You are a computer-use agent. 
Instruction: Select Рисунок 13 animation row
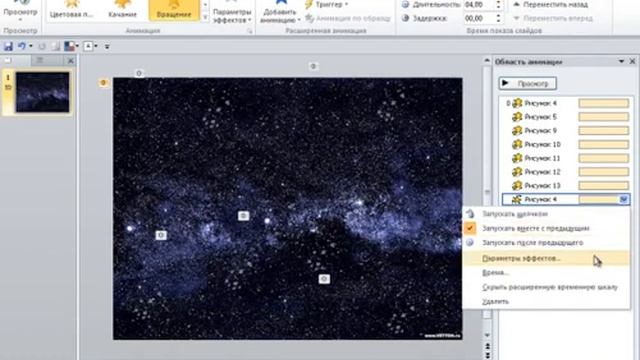pos(565,186)
